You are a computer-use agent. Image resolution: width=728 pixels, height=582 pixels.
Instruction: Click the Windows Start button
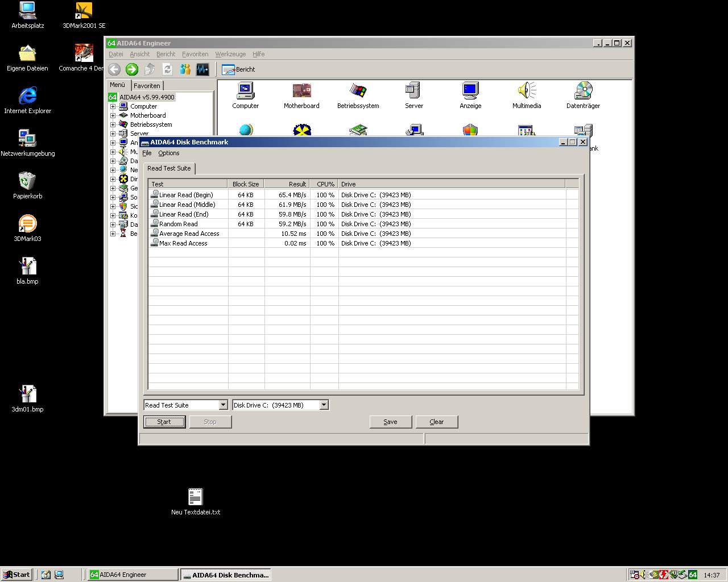(16, 575)
